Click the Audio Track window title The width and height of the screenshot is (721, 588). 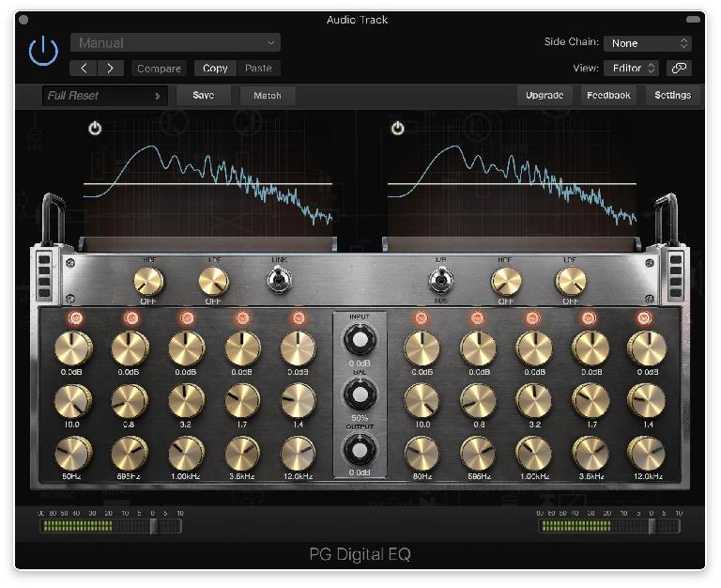click(358, 20)
